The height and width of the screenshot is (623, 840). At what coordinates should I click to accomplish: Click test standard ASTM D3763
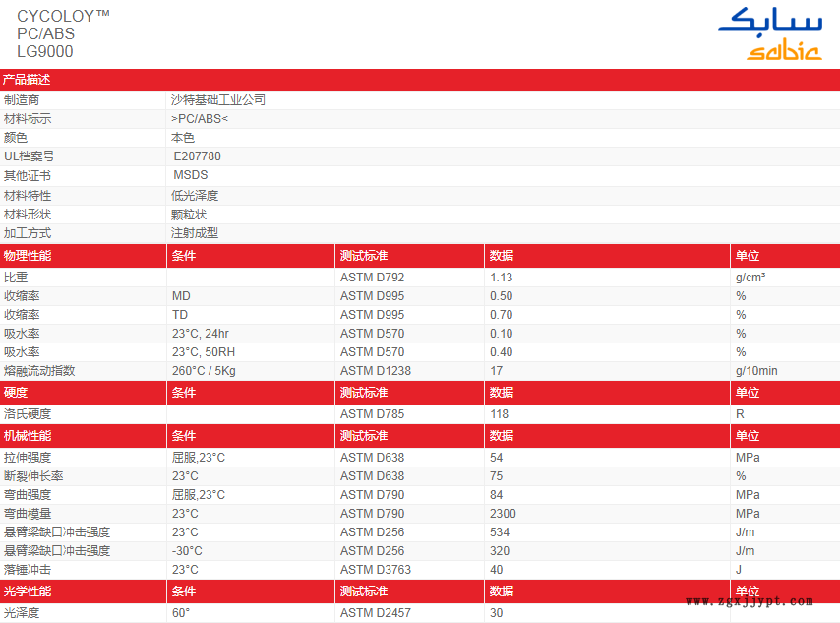pos(376,570)
